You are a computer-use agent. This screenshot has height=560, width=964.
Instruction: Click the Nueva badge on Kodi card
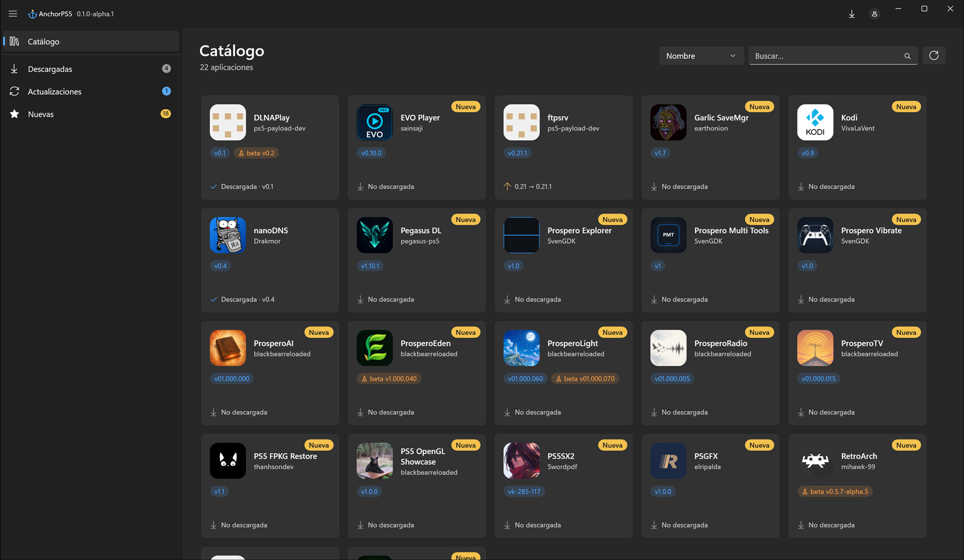(x=906, y=107)
